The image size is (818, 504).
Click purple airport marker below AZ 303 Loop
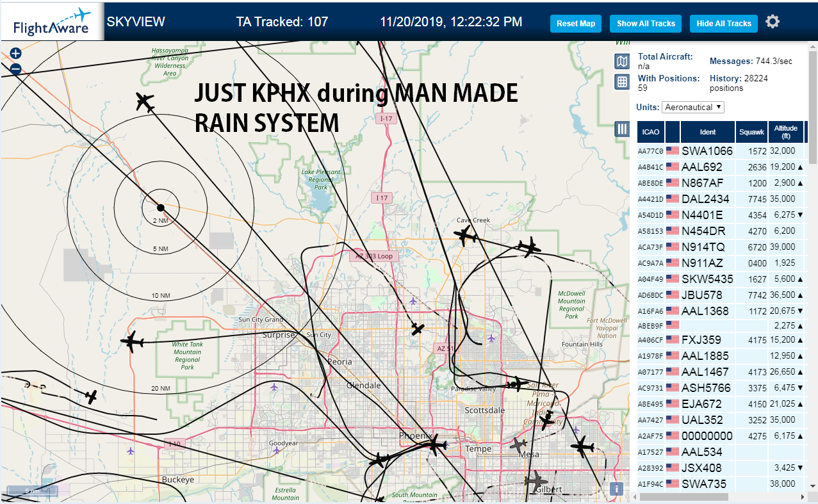(x=413, y=300)
